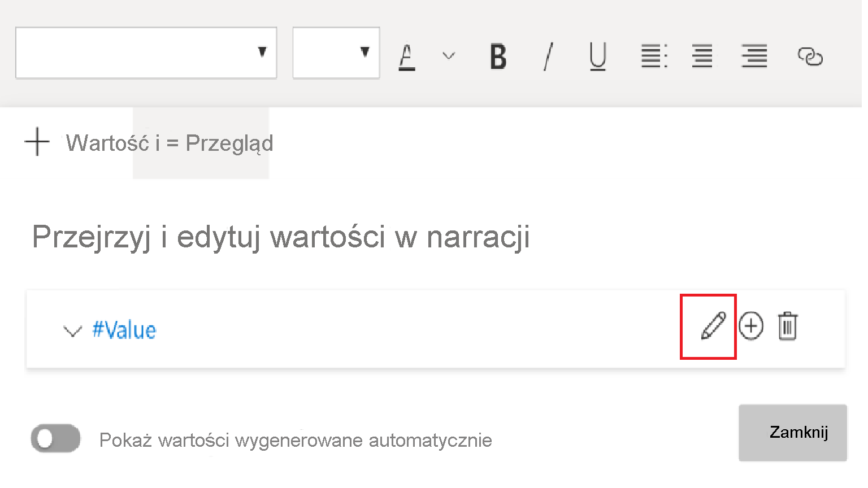
Task: Click the Przejrzyj i edytuj wartości heading
Action: pos(281,237)
